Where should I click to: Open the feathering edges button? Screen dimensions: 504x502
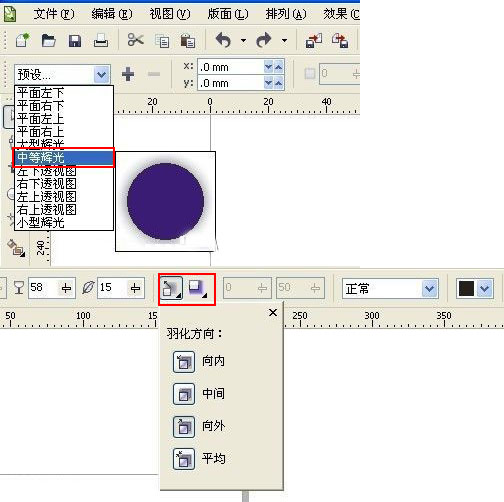[197, 288]
